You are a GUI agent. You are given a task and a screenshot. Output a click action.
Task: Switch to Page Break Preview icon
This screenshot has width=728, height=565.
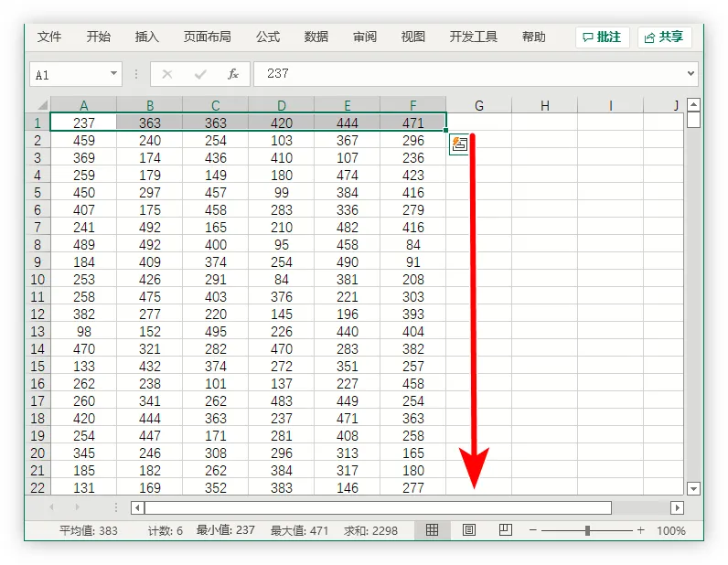coord(506,529)
